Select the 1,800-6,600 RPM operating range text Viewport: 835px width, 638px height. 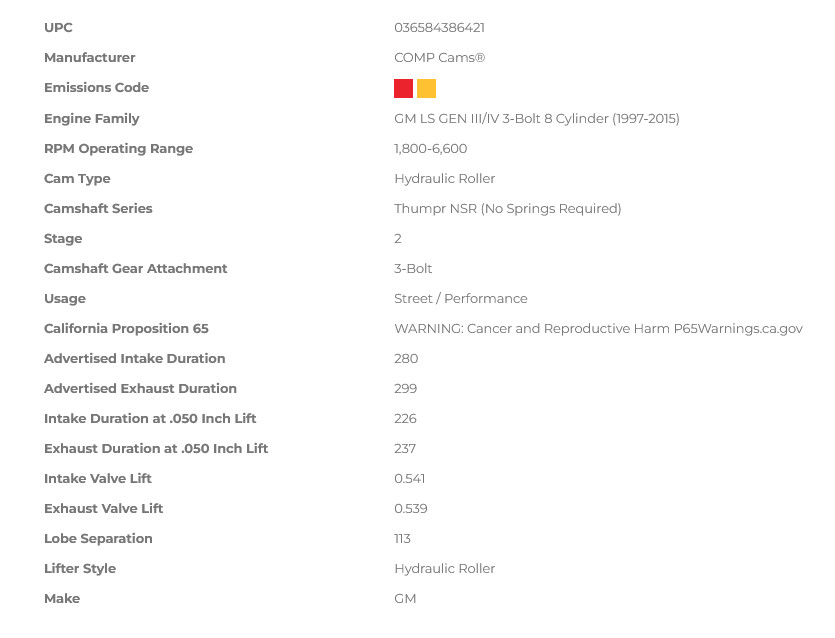tap(430, 149)
